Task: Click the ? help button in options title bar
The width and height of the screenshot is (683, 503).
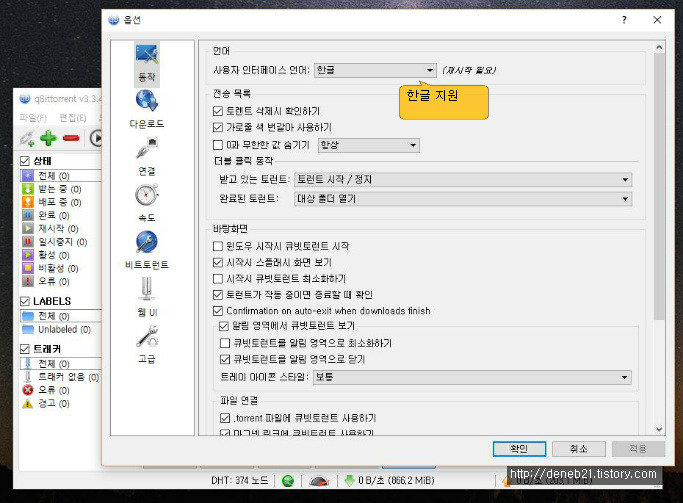Action: [x=624, y=20]
